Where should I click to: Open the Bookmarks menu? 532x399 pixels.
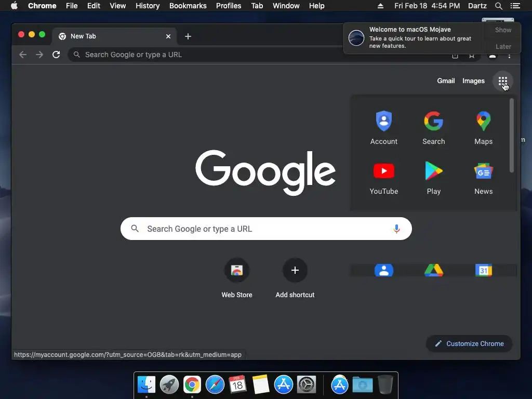point(188,6)
